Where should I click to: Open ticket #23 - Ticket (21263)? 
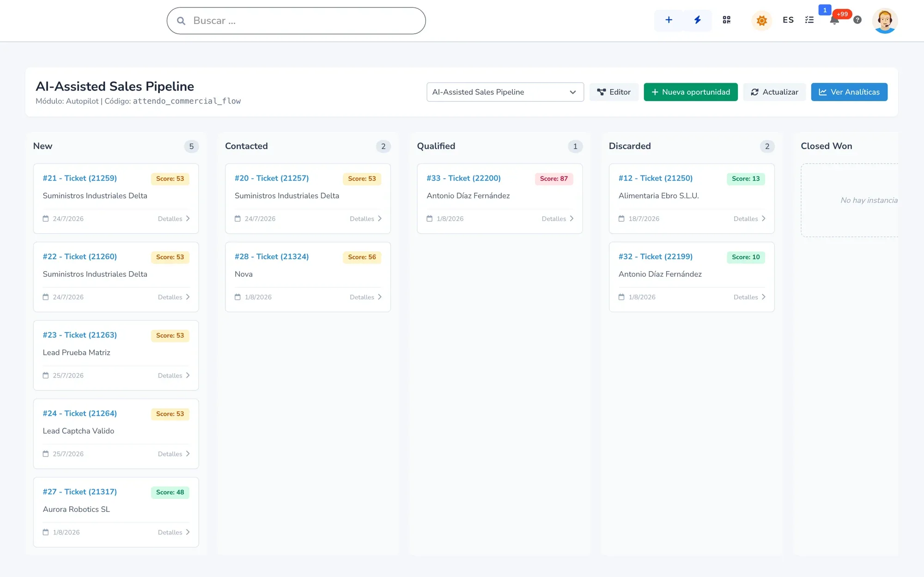pos(80,335)
